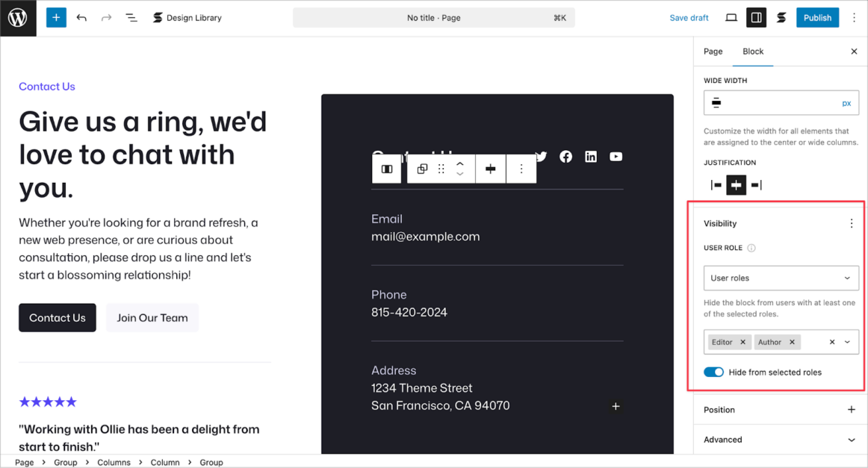Select the 1234 Theme Street address line
This screenshot has height=468, width=868.
pyautogui.click(x=422, y=388)
